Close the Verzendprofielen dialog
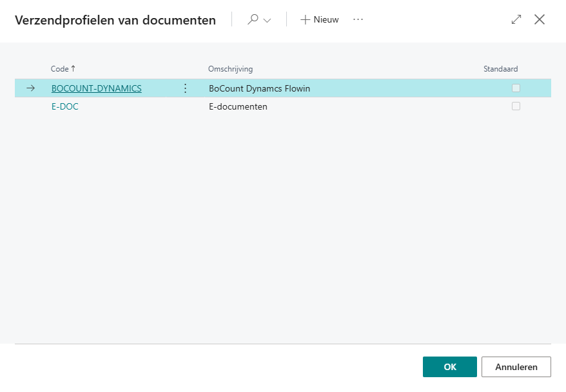The height and width of the screenshot is (392, 566). [540, 19]
